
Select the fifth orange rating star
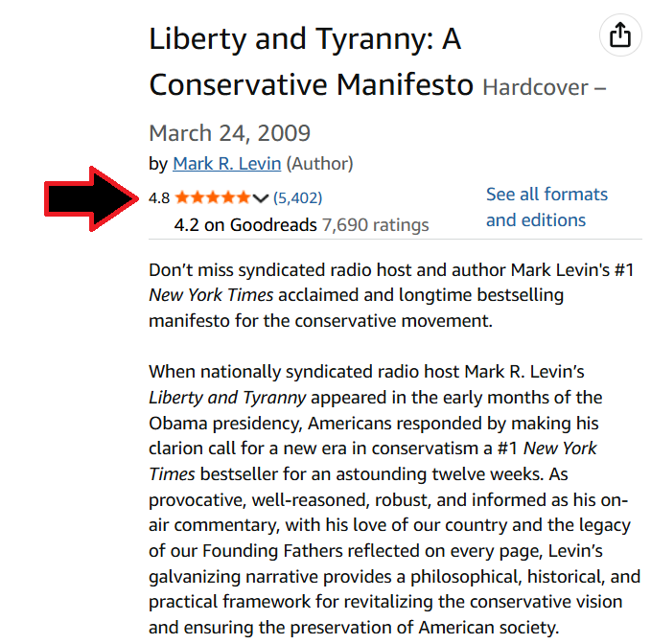(x=244, y=197)
